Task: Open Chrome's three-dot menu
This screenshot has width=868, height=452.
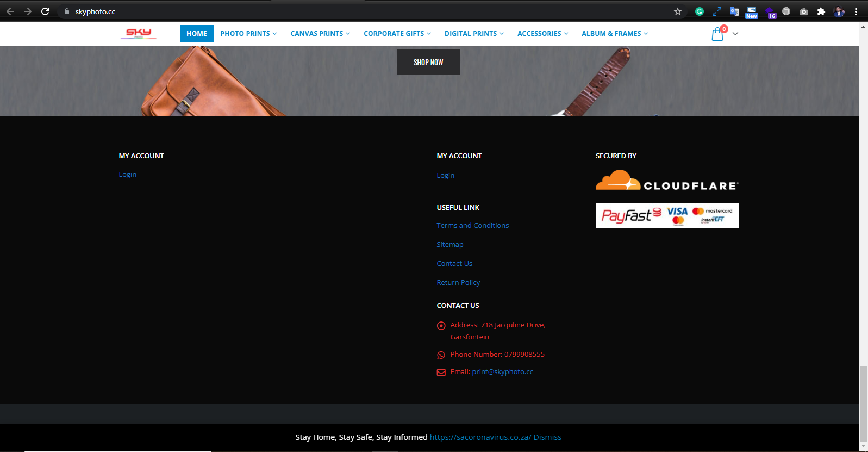Action: [x=856, y=11]
